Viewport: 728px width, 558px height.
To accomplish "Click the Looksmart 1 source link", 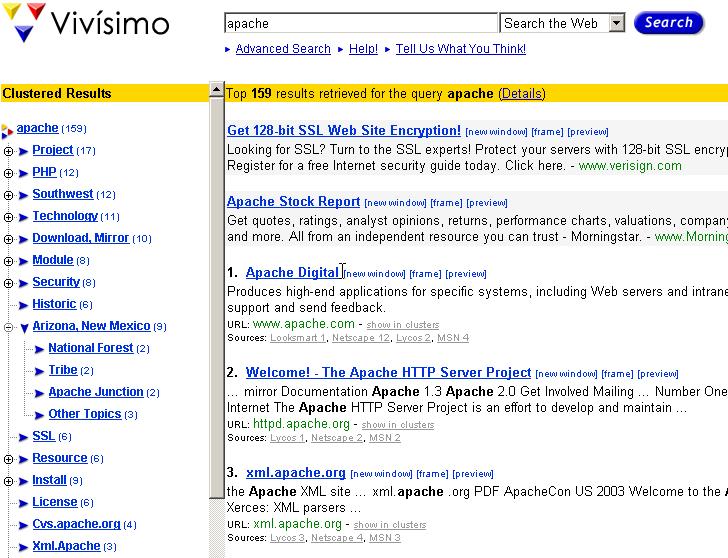I will point(298,338).
